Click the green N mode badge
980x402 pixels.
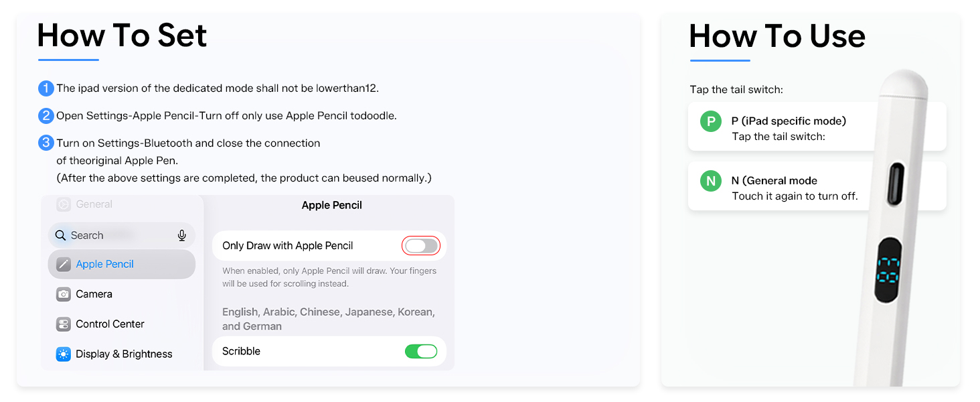click(x=710, y=181)
